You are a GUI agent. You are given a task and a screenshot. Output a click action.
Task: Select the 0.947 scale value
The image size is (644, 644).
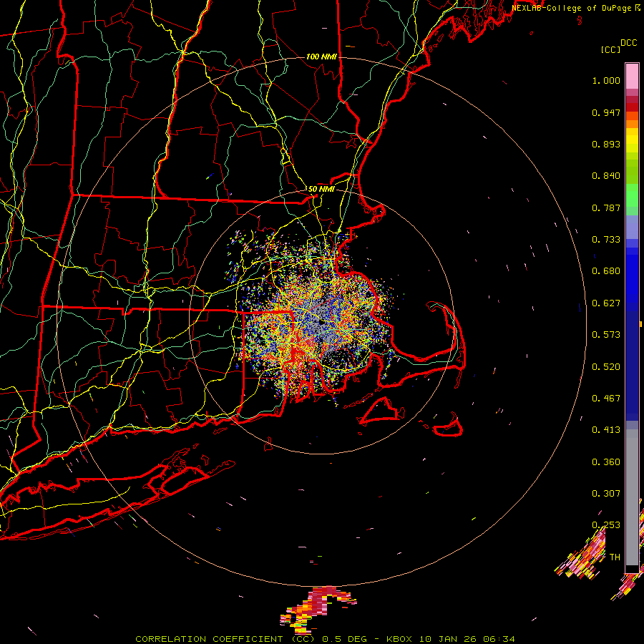[x=606, y=112]
